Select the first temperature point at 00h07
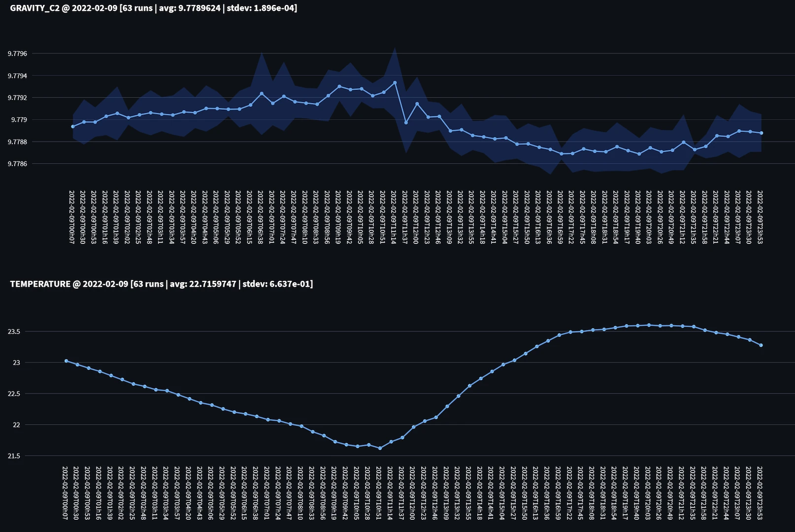The image size is (795, 532). click(66, 361)
